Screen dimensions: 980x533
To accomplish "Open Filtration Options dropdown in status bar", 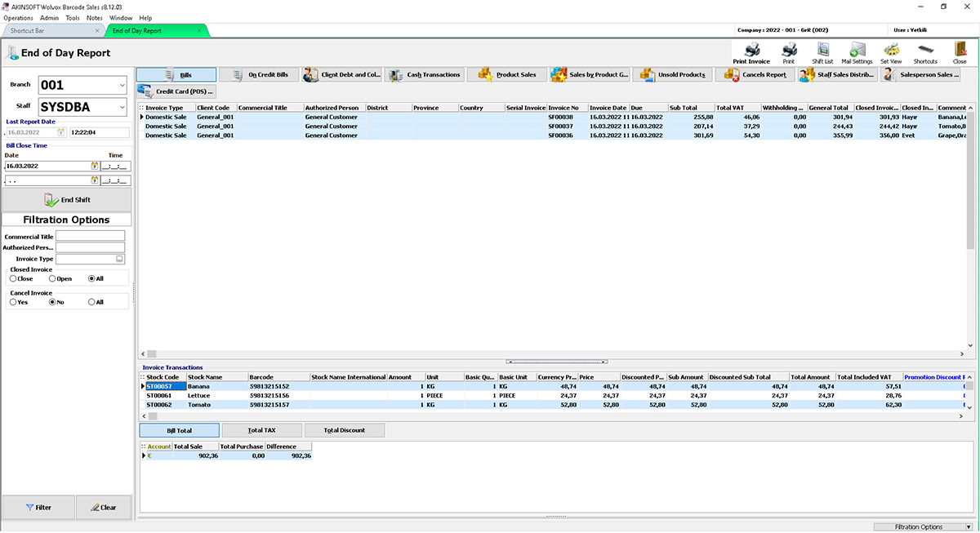I will (923, 527).
